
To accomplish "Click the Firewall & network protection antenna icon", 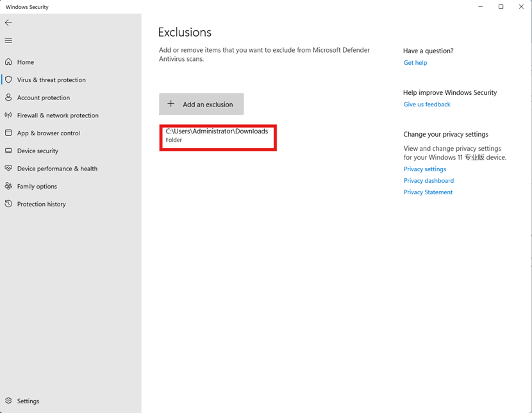I will [8, 115].
